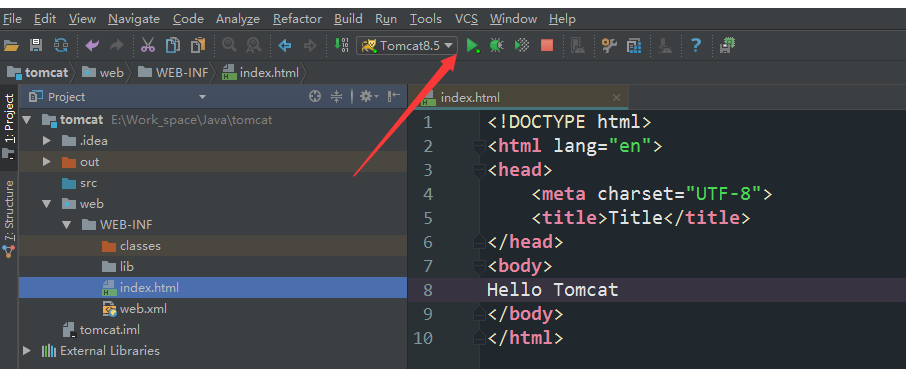This screenshot has height=369, width=906.
Task: Open the Project Structure icon
Action: coord(634,45)
